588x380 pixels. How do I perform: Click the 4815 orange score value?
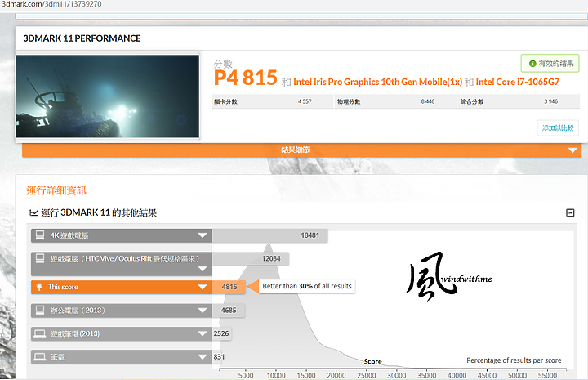coord(229,288)
